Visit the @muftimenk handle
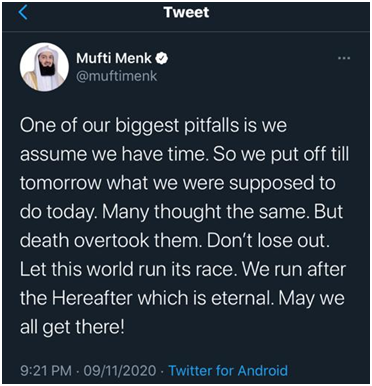 tap(117, 76)
